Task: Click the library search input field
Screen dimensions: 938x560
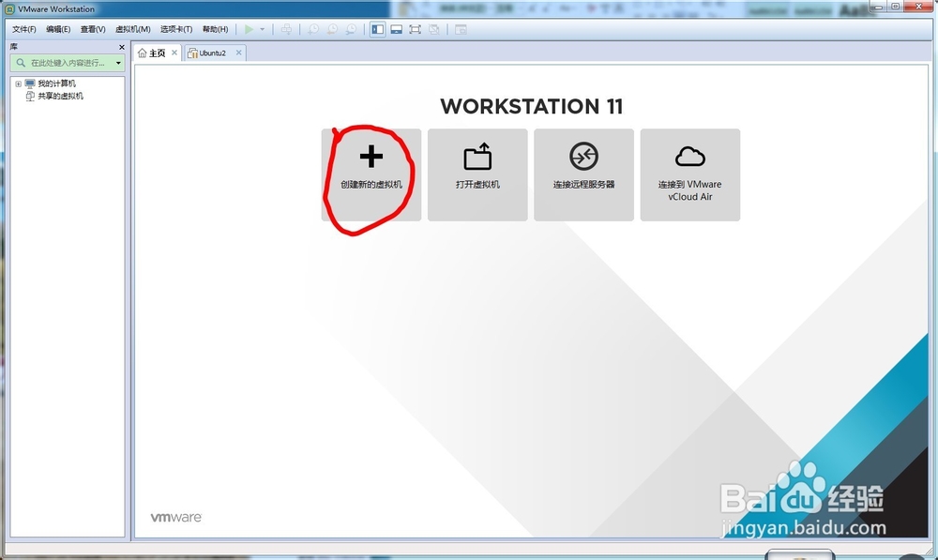Action: pyautogui.click(x=68, y=63)
